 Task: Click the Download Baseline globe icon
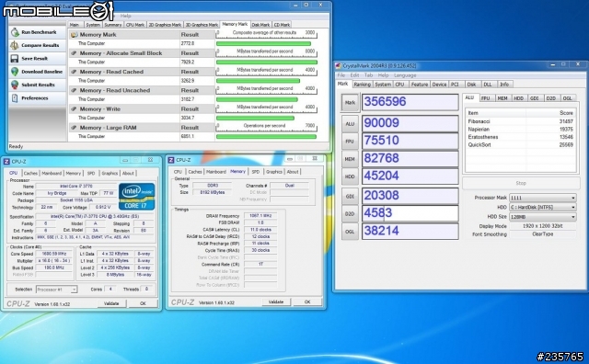coord(15,72)
